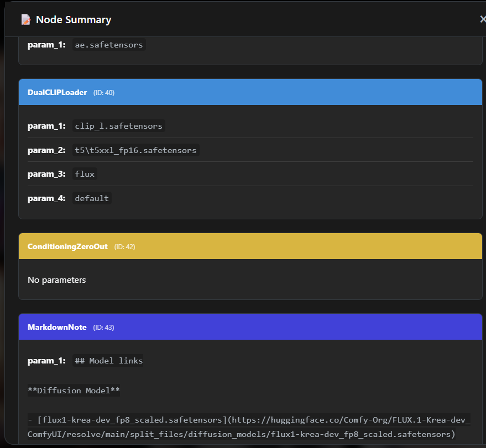
Task: Close the Node Summary dialog
Action: click(482, 18)
